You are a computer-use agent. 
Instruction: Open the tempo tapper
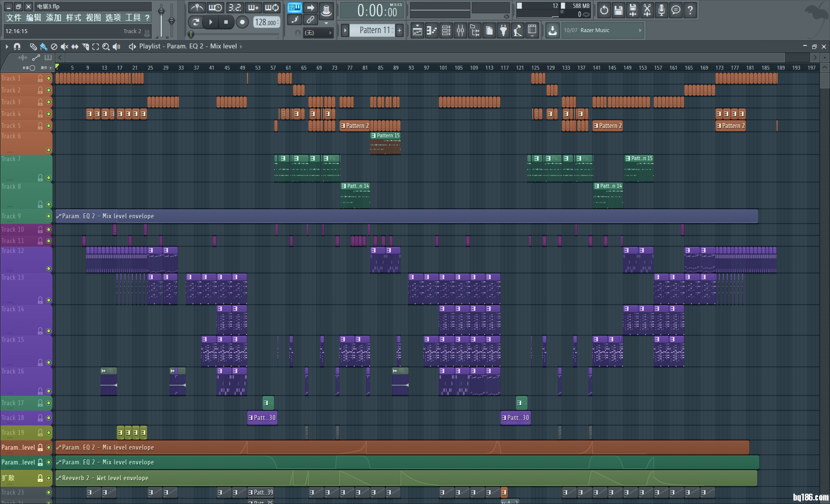tap(518, 31)
